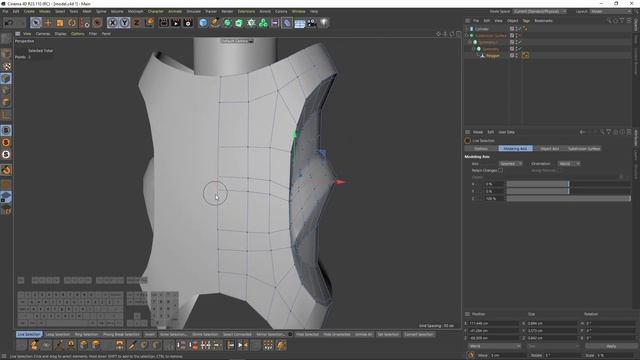This screenshot has height=360, width=640.
Task: Open the Layout dropdown at top right
Action: point(611,11)
